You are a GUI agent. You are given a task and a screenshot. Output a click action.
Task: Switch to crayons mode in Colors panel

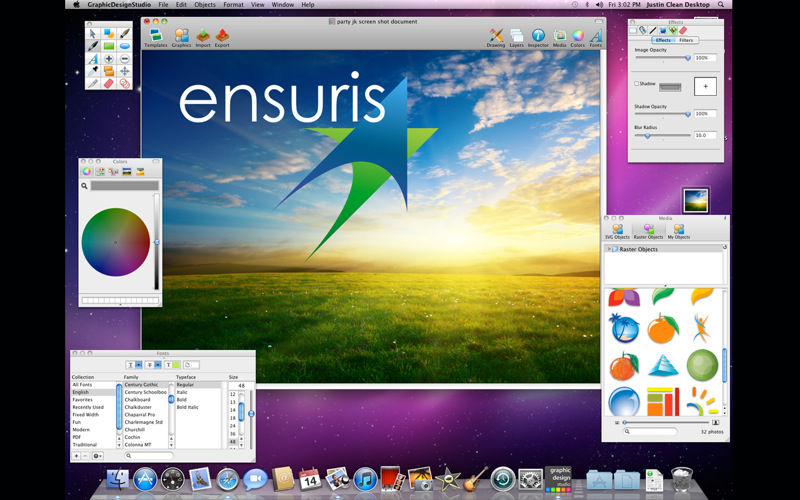point(140,171)
